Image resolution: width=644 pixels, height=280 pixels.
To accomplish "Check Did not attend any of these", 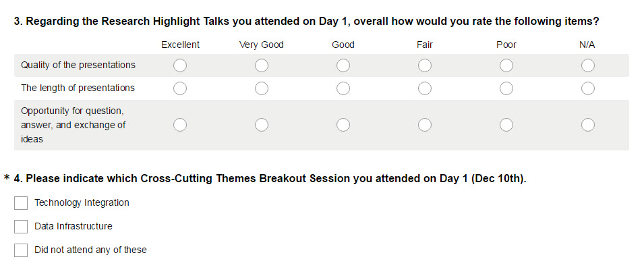I will (21, 250).
